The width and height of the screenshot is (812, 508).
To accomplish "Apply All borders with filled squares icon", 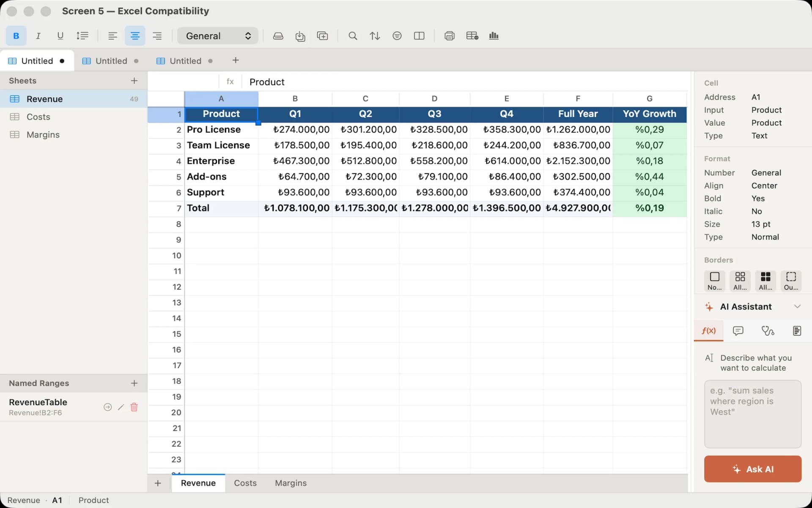I will point(765,281).
